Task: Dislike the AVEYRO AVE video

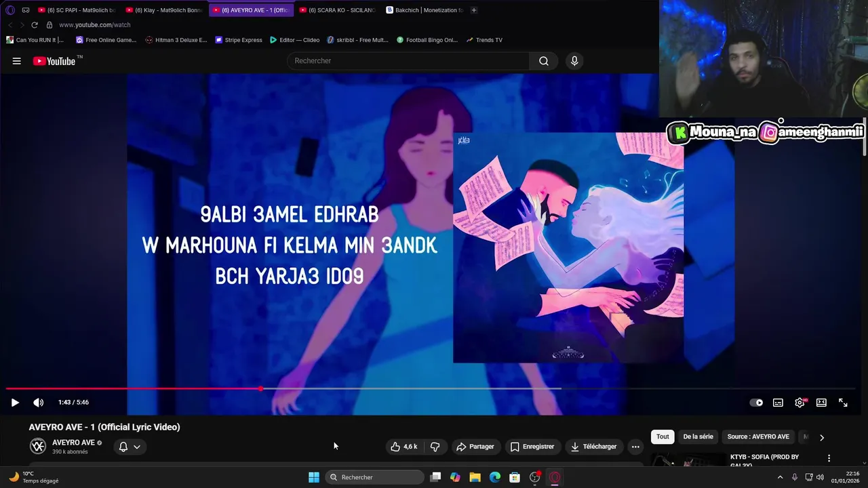Action: 435,447
